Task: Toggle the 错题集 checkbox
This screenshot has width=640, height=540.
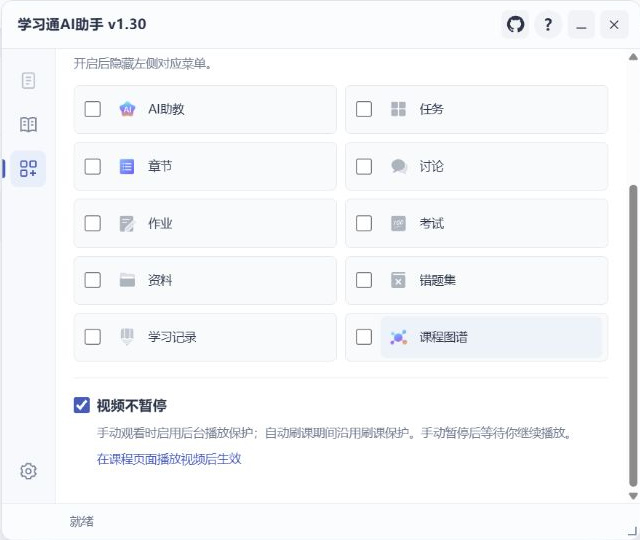Action: 364,280
